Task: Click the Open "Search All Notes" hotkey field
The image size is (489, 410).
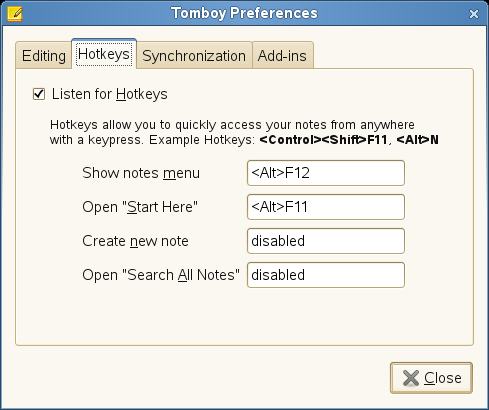Action: coord(326,275)
